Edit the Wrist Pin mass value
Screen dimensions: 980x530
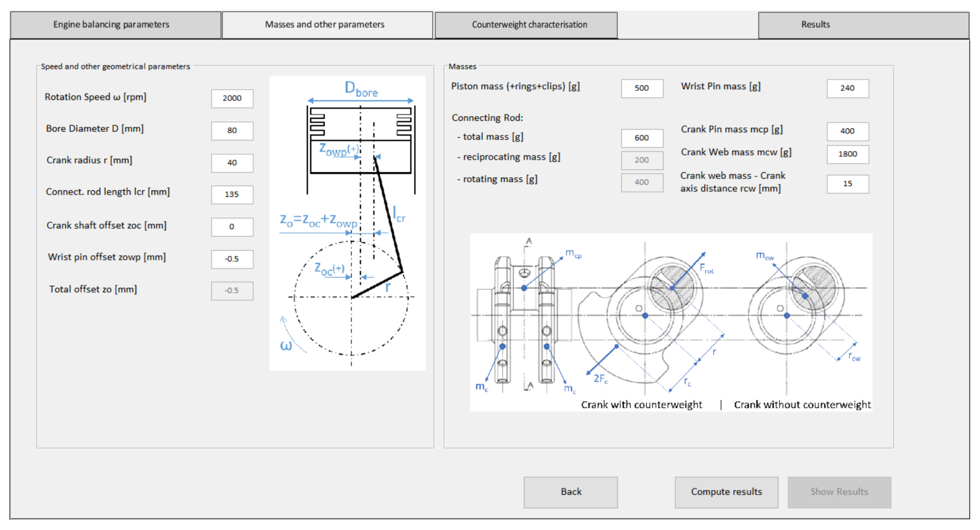point(847,88)
